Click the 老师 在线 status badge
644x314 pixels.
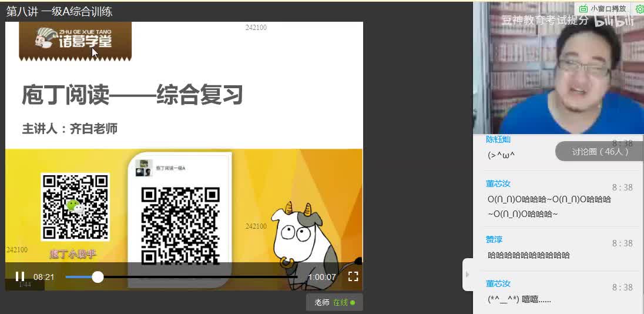click(334, 302)
